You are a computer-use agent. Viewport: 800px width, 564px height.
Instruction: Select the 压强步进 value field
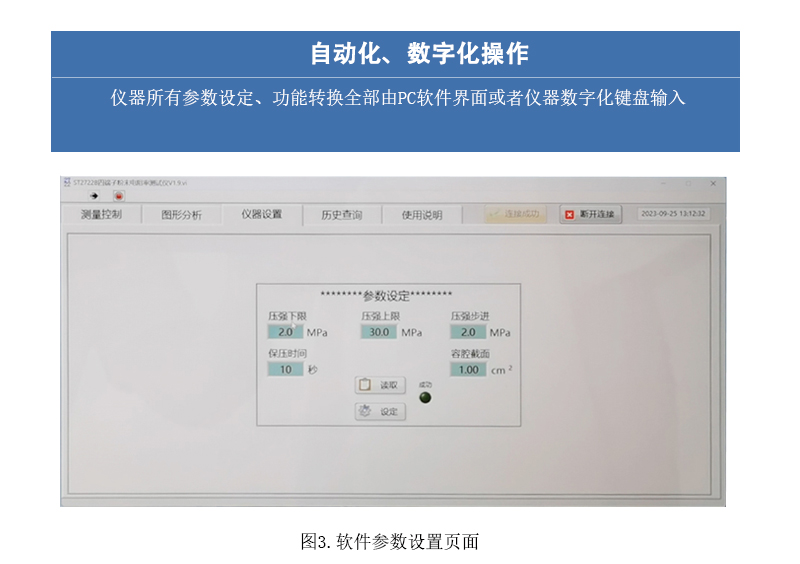(x=467, y=332)
